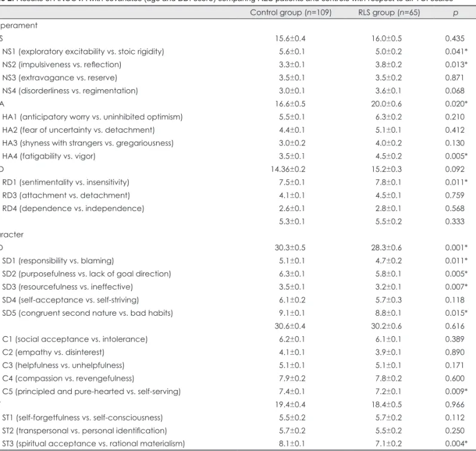Image resolution: width=476 pixels, height=451 pixels.
Task: Click 'HA2 (fear of uncertainty vs. detachment)' label
Action: [x=78, y=130]
